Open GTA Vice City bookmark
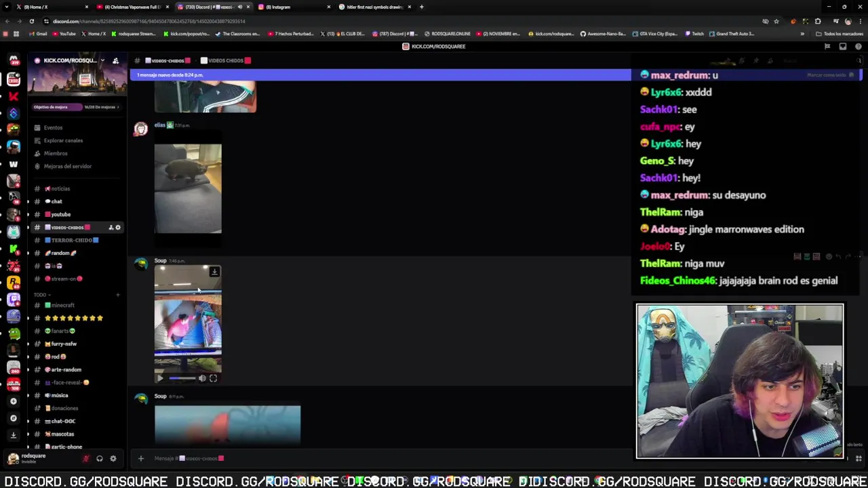Viewport: 868px width, 488px height. [x=654, y=34]
